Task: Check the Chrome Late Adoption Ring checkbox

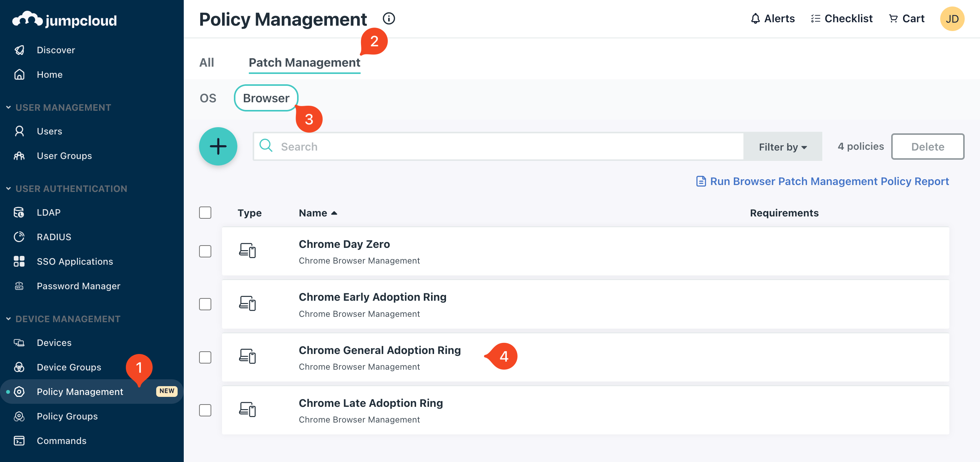Action: (x=205, y=410)
